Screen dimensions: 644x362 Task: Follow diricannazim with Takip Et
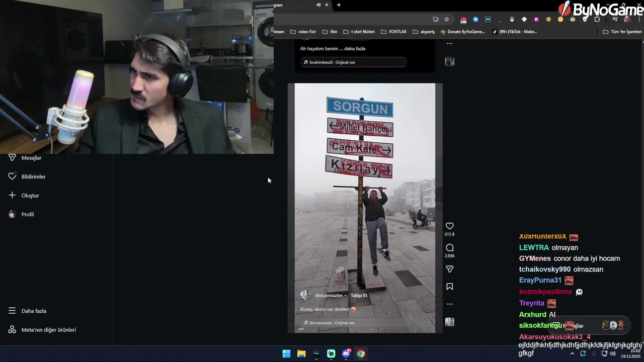359,295
